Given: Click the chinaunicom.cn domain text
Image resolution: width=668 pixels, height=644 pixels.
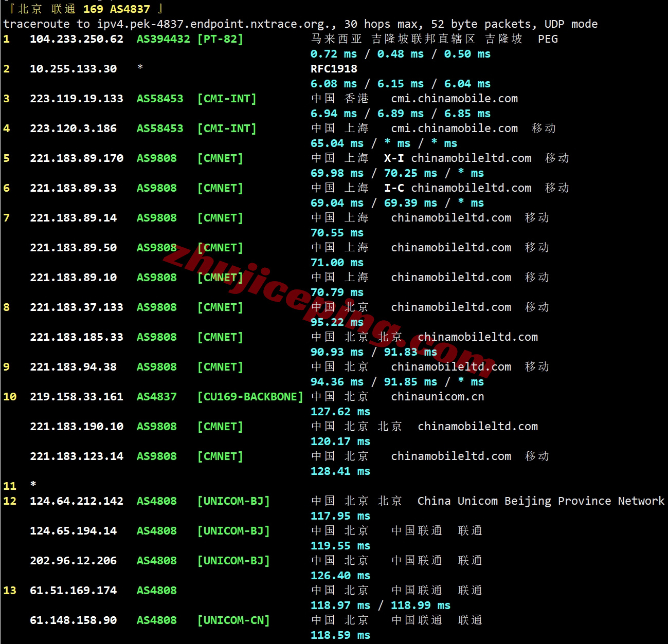Looking at the screenshot, I should point(438,397).
